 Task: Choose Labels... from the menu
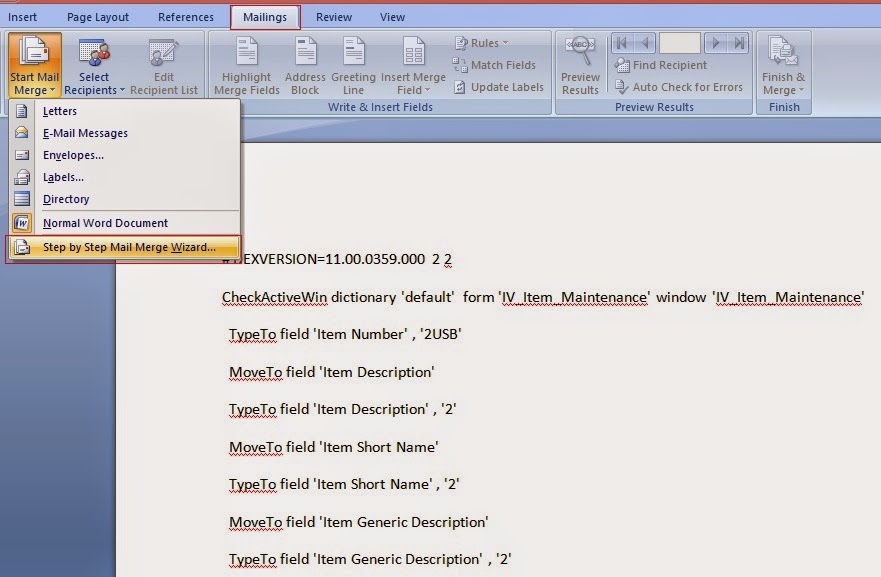125,177
